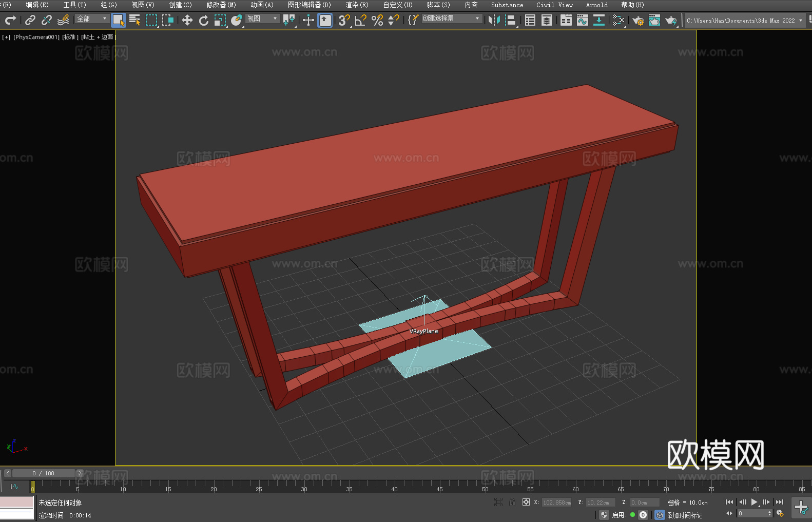Open 帮助(H) menu
Image resolution: width=812 pixels, height=522 pixels.
[632, 5]
